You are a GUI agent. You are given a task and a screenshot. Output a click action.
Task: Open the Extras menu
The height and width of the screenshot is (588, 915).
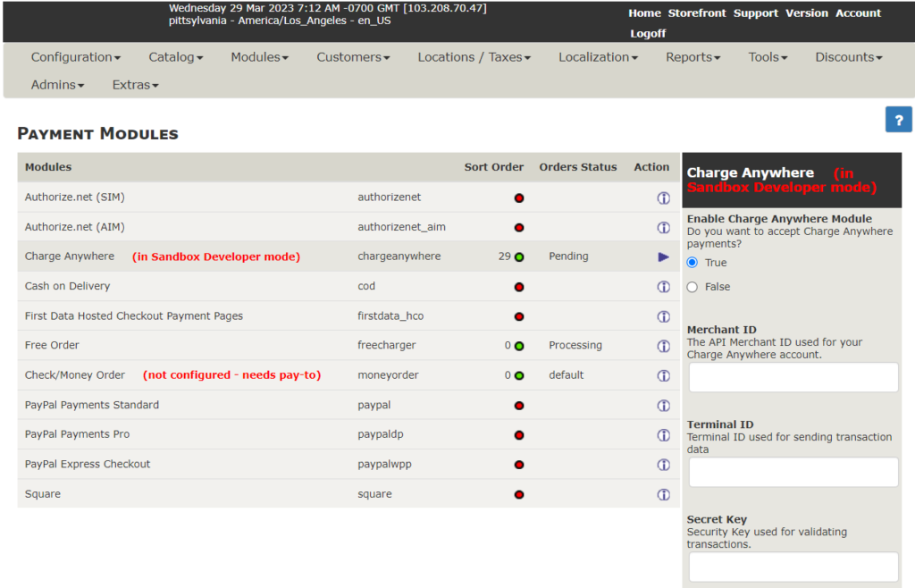point(136,85)
